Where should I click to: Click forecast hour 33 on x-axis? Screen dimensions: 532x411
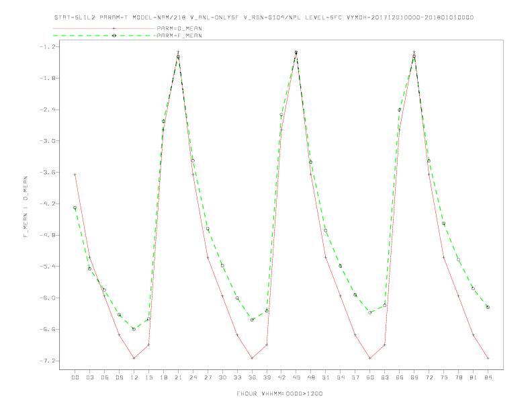(237, 377)
